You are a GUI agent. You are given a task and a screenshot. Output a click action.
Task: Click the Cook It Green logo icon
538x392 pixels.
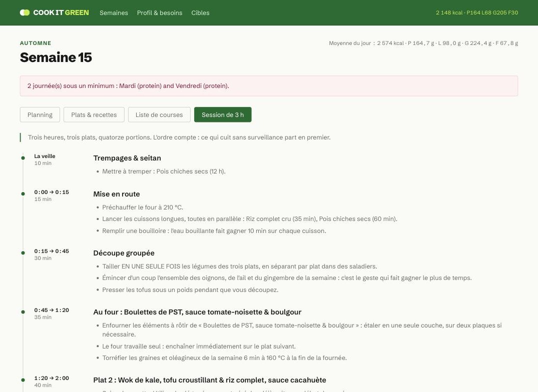click(25, 12)
